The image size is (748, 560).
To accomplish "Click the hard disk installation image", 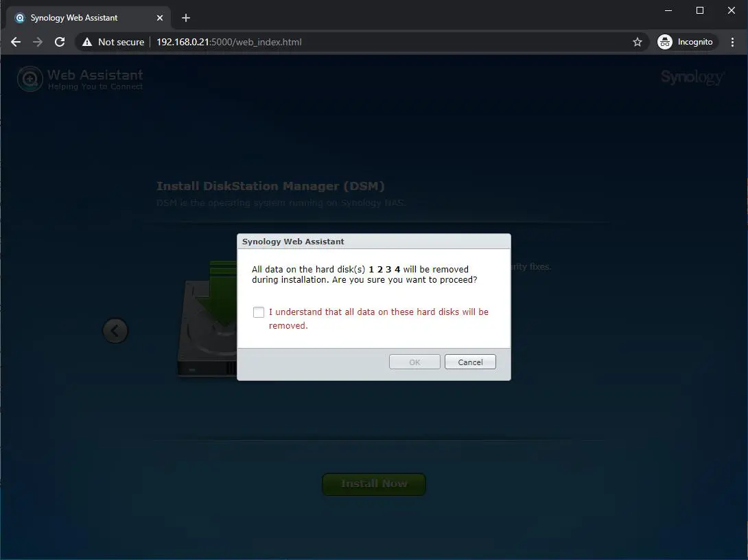I will point(208,318).
